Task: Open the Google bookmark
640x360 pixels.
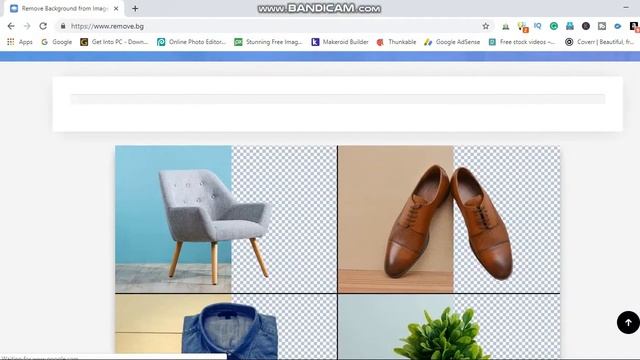Action: [x=56, y=42]
